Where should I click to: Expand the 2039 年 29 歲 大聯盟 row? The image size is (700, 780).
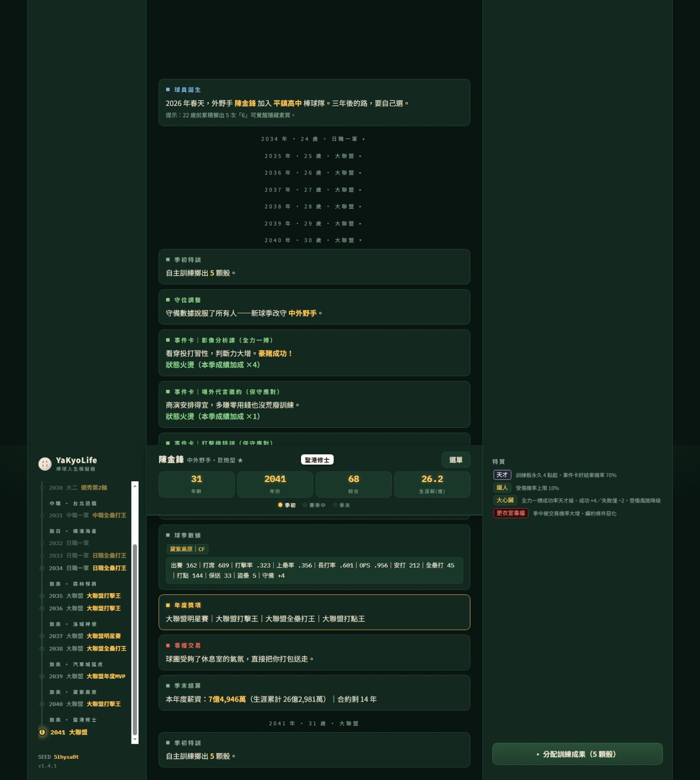click(313, 224)
